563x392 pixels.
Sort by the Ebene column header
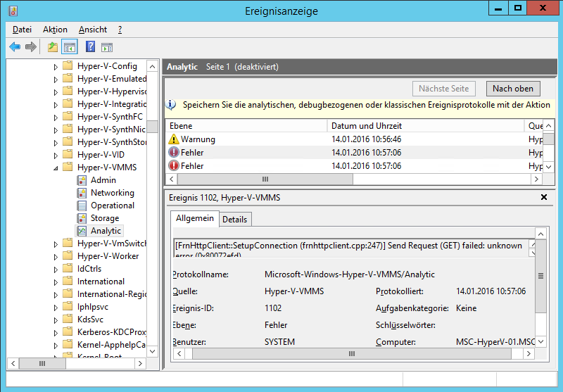coord(246,126)
